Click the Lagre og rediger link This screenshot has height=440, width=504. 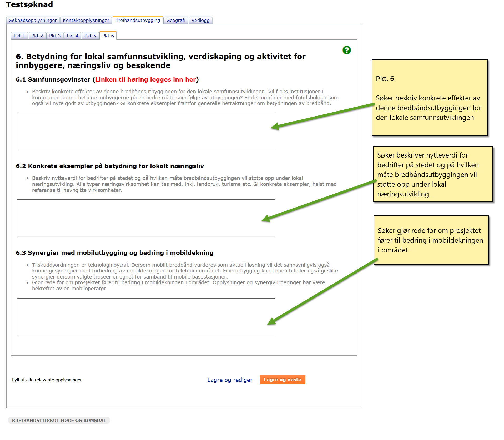pos(230,380)
